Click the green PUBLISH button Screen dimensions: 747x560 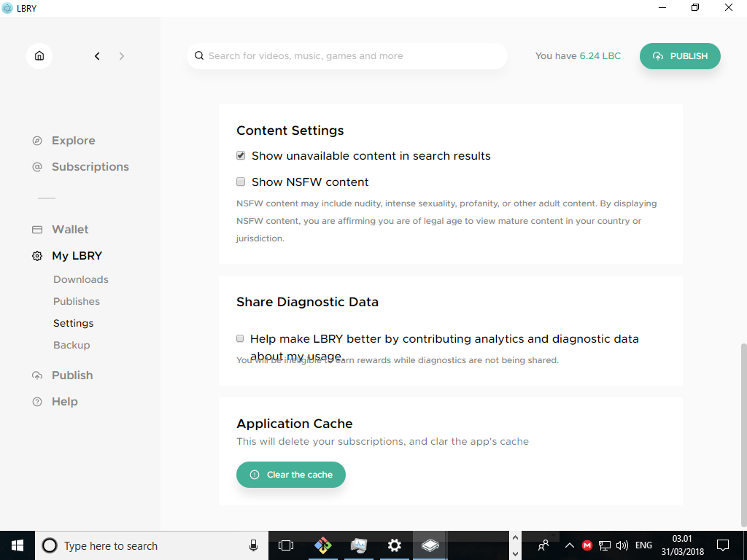(680, 56)
